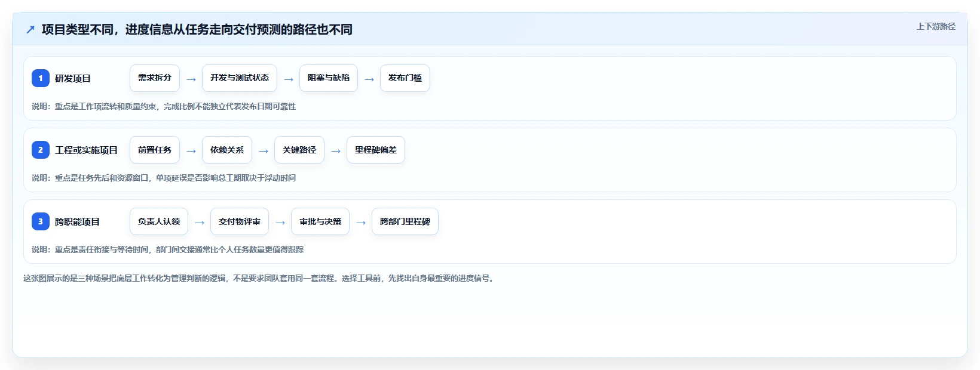Select the 前置任务 step chip
The width and height of the screenshot is (980, 370).
tap(155, 150)
